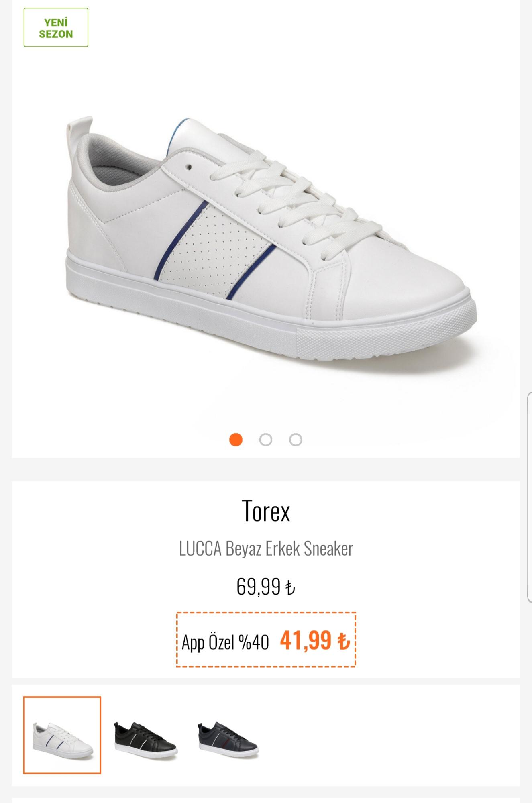Tap the lira symbol beside 41,99
The width and height of the screenshot is (532, 803).
(344, 641)
